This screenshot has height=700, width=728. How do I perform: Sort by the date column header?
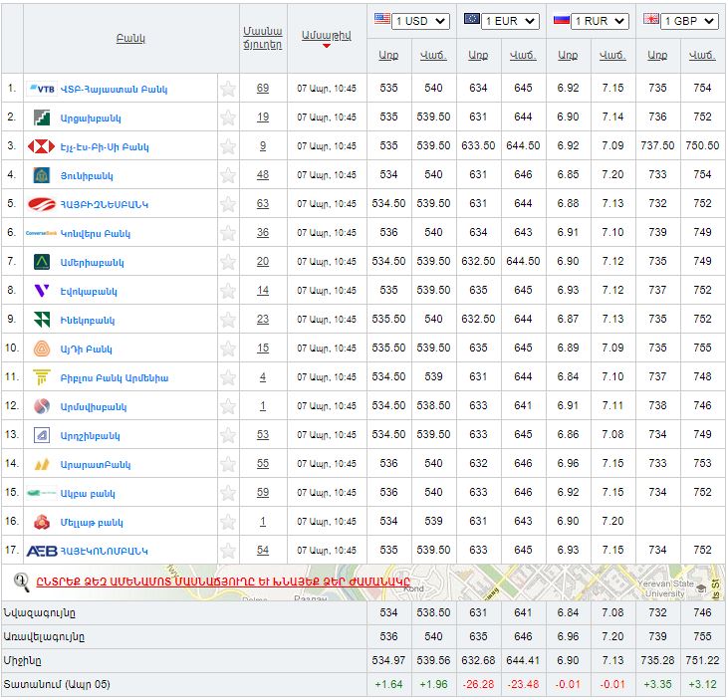327,36
